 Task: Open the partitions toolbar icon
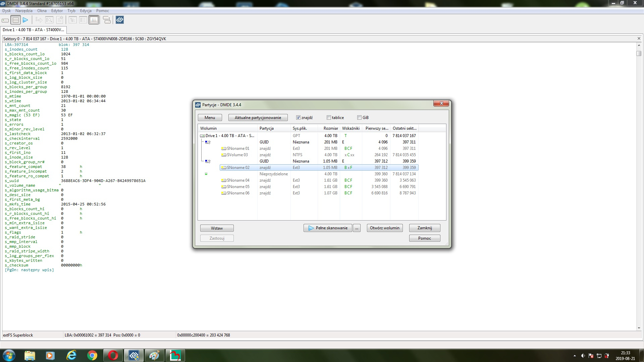tap(15, 20)
